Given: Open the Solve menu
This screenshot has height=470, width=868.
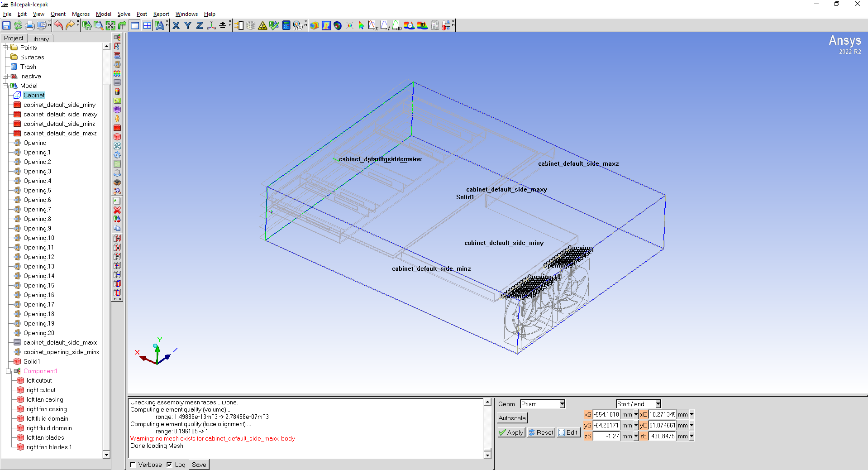Looking at the screenshot, I should pyautogui.click(x=124, y=14).
